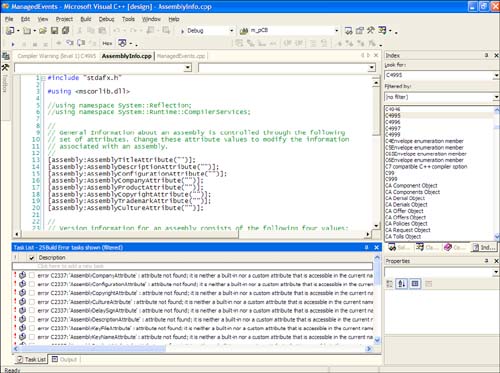500x373 pixels.
Task: Click the New Project toolbar icon
Action: [x=10, y=31]
